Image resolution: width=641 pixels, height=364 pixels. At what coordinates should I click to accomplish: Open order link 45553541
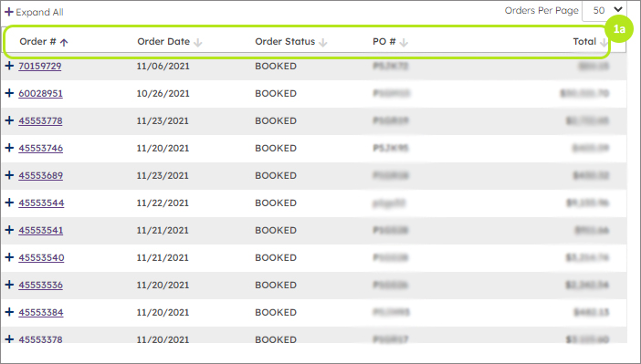(x=41, y=231)
